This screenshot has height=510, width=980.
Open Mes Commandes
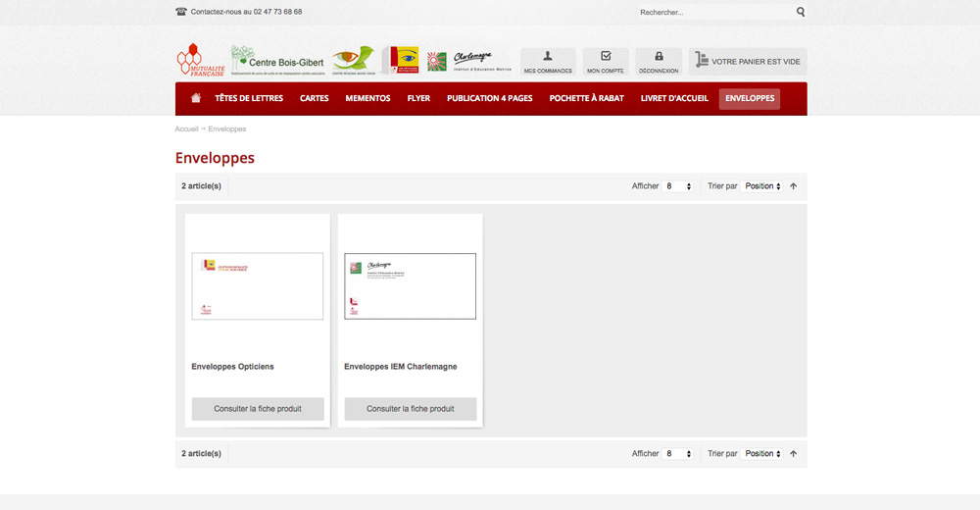548,62
